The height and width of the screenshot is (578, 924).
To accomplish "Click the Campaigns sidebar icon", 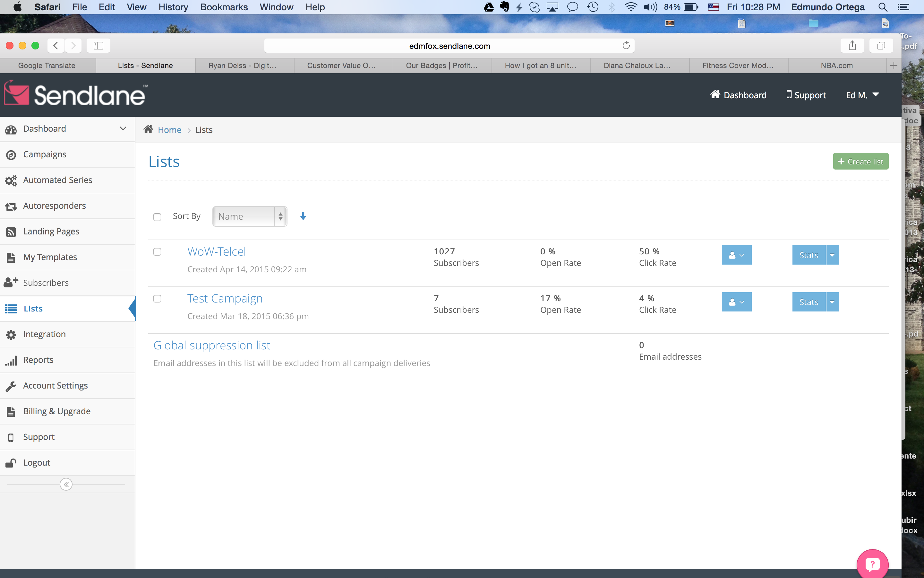I will 11,155.
